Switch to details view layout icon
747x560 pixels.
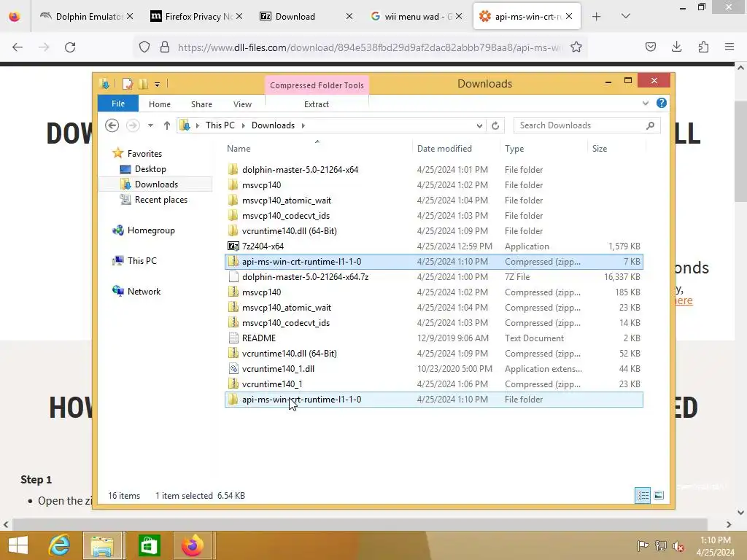(642, 495)
